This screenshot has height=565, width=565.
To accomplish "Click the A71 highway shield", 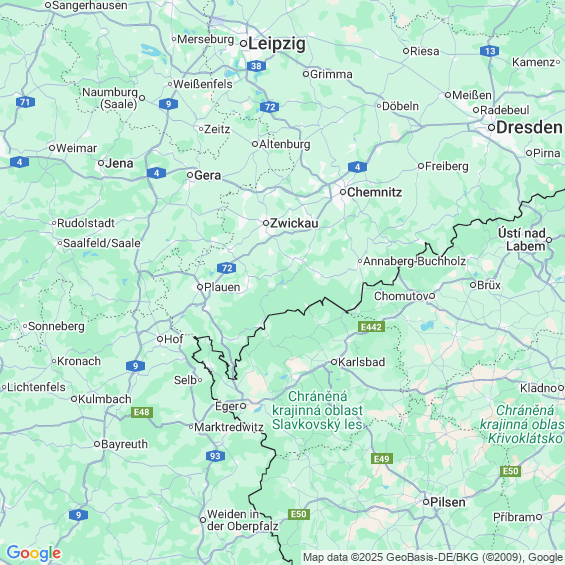I will point(25,102).
